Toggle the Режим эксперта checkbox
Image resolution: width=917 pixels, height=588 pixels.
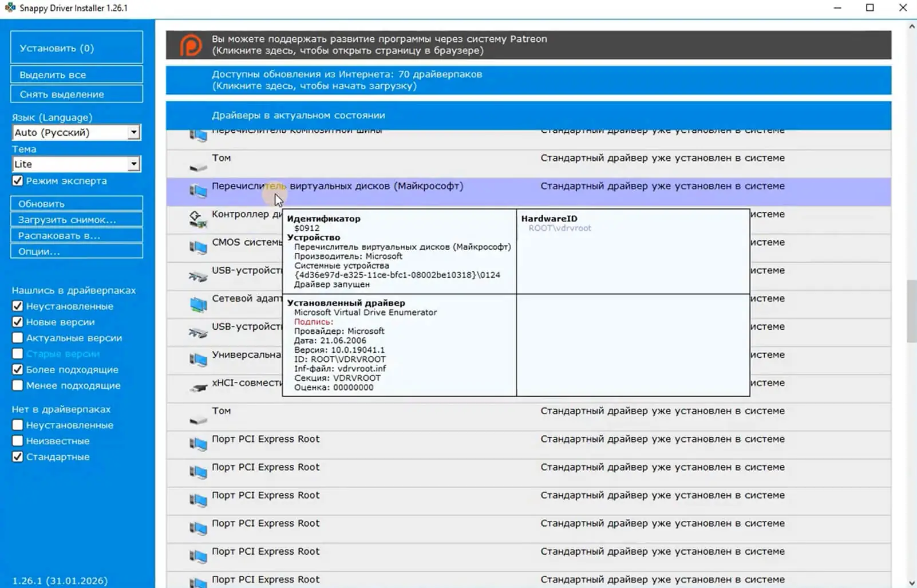coord(18,181)
